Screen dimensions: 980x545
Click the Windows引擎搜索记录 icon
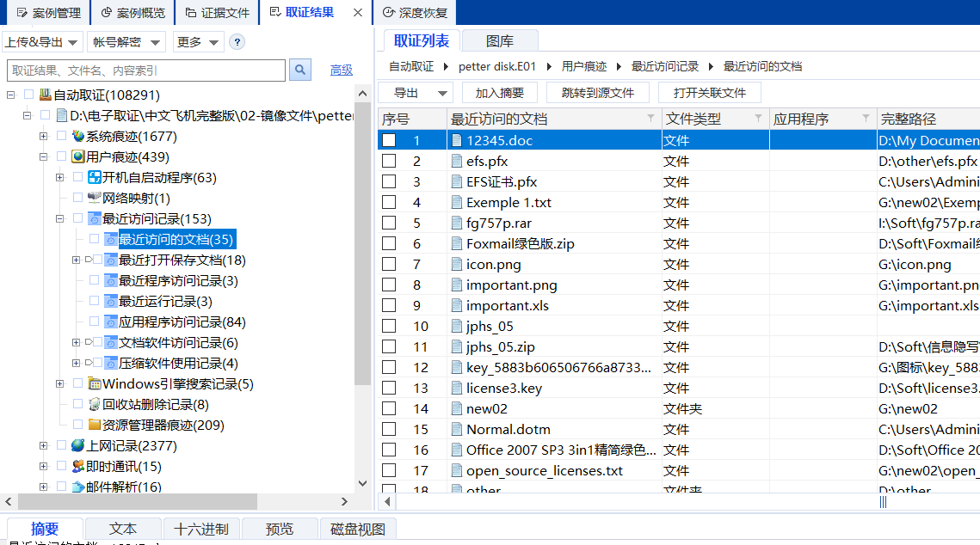(x=95, y=384)
